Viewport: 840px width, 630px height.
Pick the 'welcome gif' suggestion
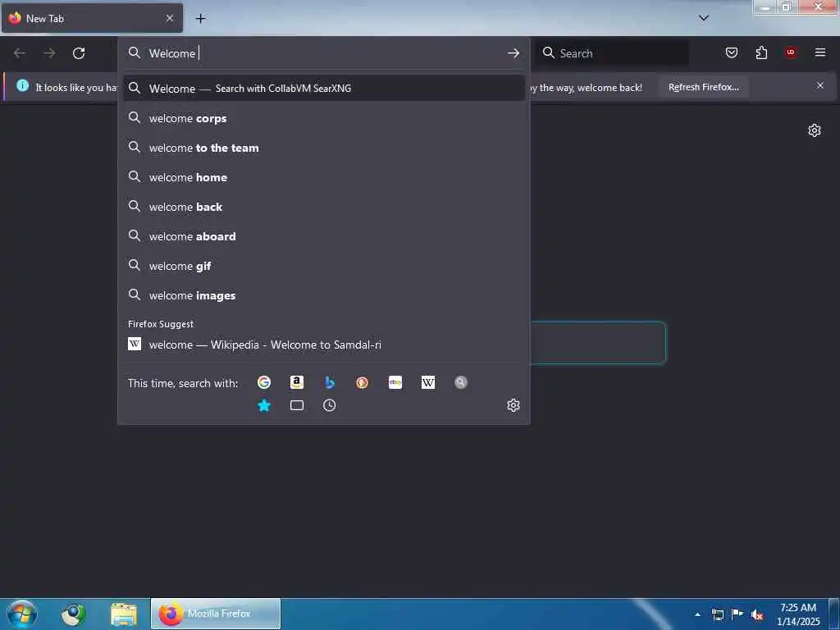pyautogui.click(x=323, y=266)
